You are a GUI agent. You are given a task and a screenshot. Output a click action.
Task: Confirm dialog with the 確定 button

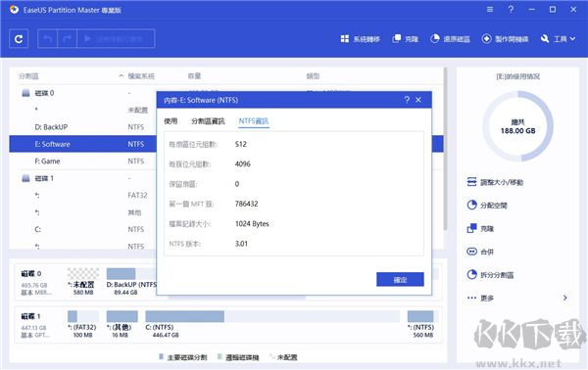coord(400,279)
